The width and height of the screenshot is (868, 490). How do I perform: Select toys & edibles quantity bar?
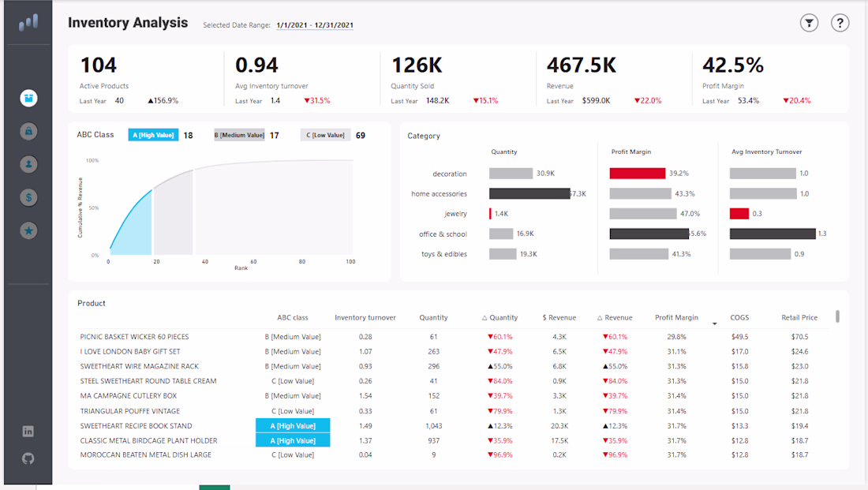pyautogui.click(x=503, y=254)
